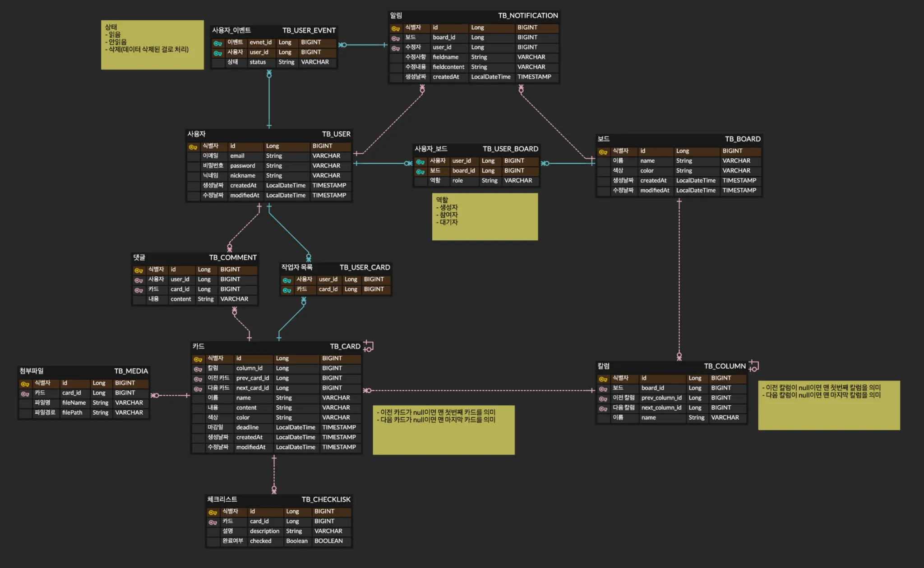The height and width of the screenshot is (568, 924).
Task: Click the gold primary key icon in TB_BOARD
Action: (603, 152)
